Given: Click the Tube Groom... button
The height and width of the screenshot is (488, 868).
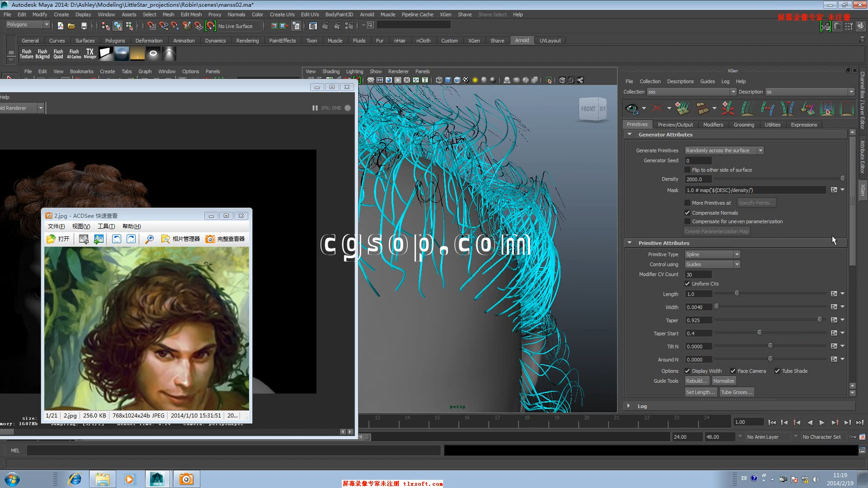Looking at the screenshot, I should pos(736,392).
